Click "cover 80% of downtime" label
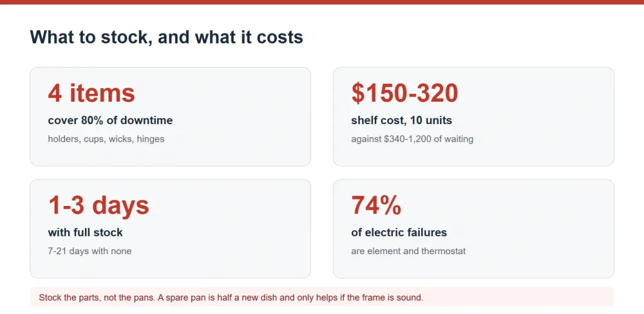Viewport: 644px width, 314px height. [x=110, y=120]
